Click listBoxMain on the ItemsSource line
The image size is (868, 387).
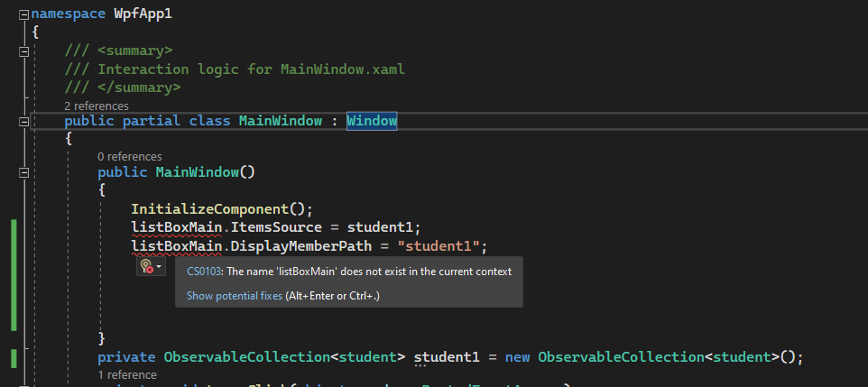click(x=177, y=227)
